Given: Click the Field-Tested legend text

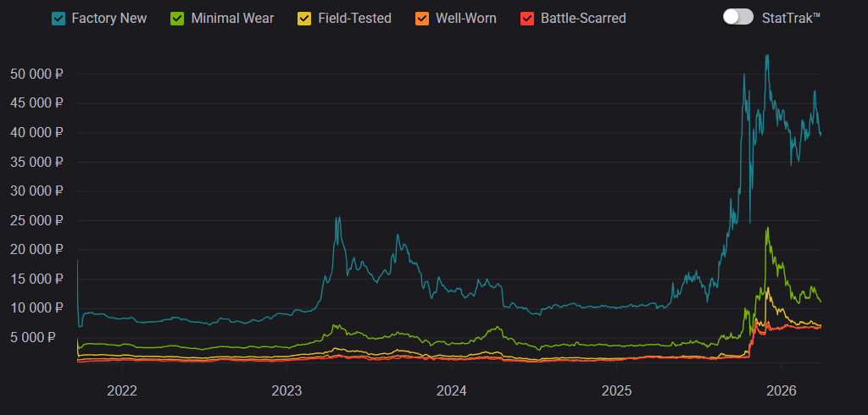Looking at the screenshot, I should coord(354,18).
